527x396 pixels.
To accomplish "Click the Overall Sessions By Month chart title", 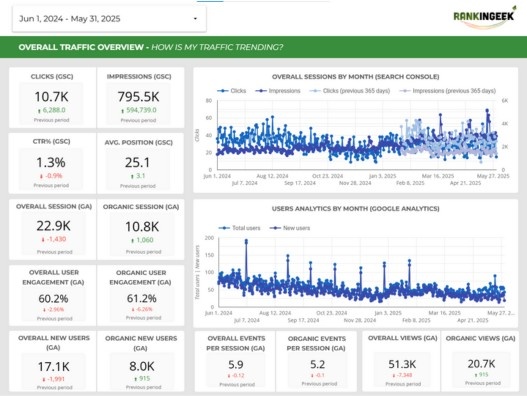I will click(356, 77).
